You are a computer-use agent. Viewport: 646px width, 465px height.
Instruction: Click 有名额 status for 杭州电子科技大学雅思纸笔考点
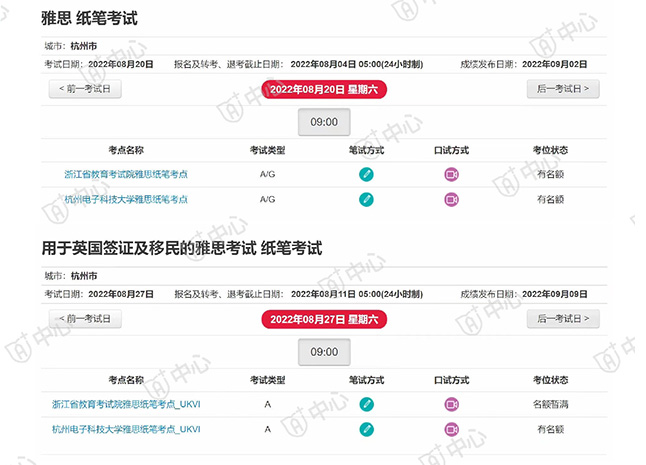tap(550, 199)
